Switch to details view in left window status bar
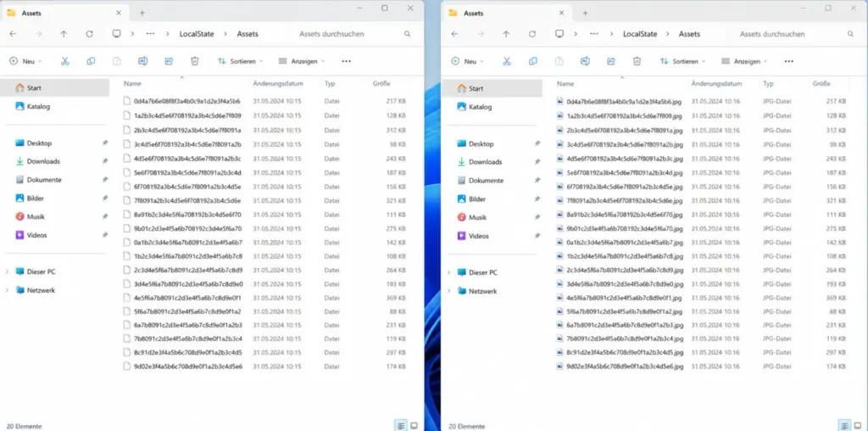 click(400, 425)
